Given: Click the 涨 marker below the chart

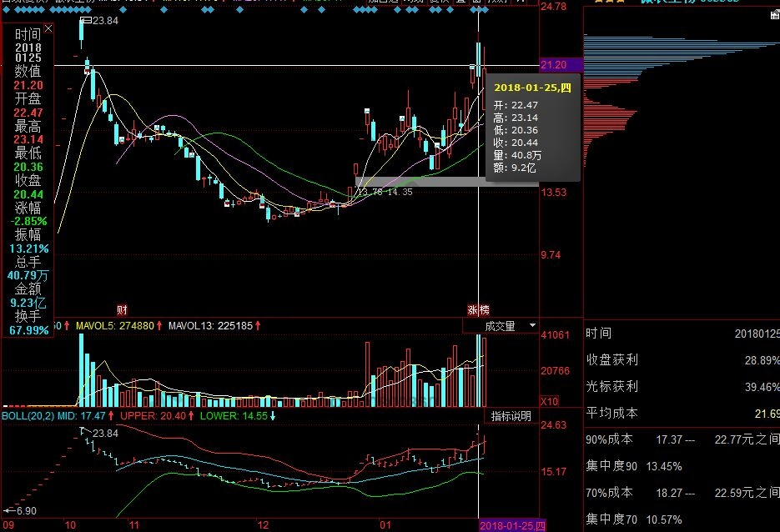Looking at the screenshot, I should [x=472, y=310].
